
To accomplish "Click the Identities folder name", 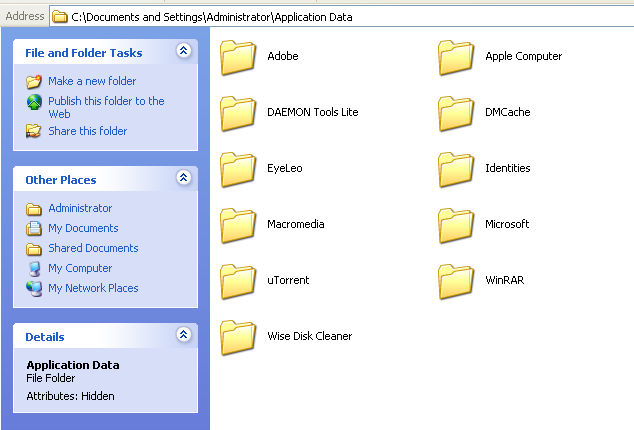I will (507, 168).
